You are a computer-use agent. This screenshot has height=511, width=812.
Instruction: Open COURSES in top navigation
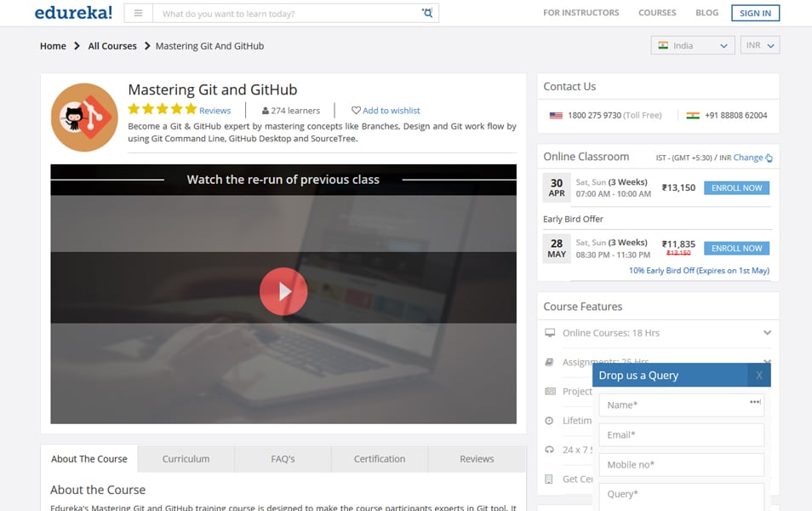click(656, 13)
